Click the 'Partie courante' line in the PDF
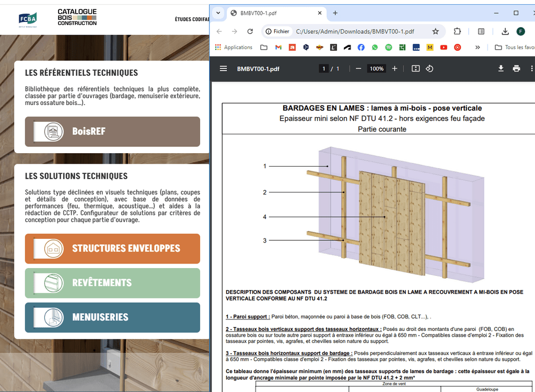Screen dimensions: 535x392 click(382, 129)
